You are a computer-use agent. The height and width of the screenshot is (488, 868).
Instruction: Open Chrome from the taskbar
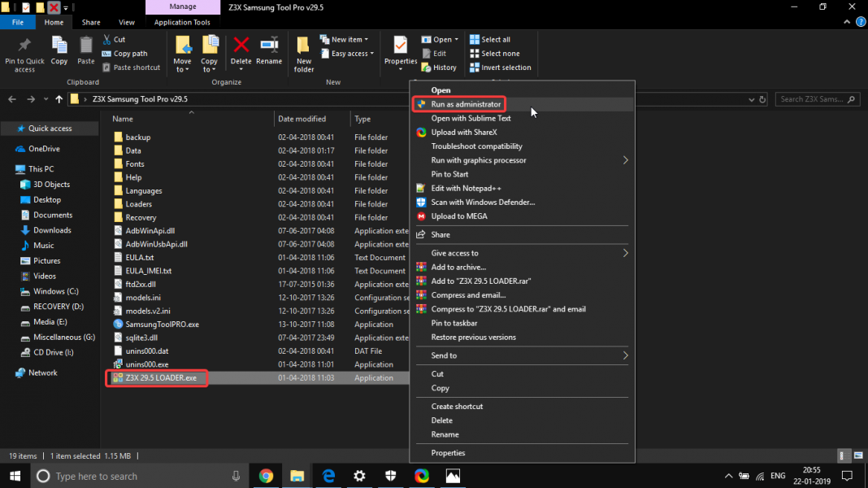coord(266,476)
